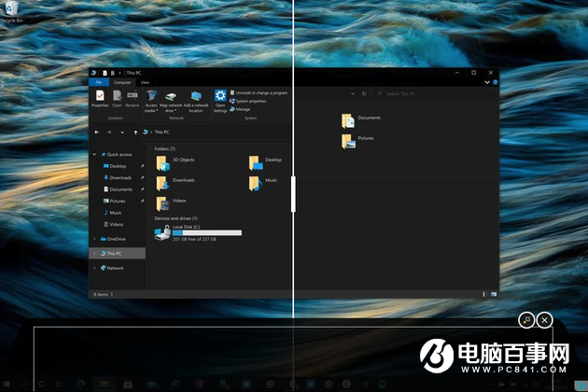
Task: Open Music under Quick access
Action: click(x=113, y=213)
